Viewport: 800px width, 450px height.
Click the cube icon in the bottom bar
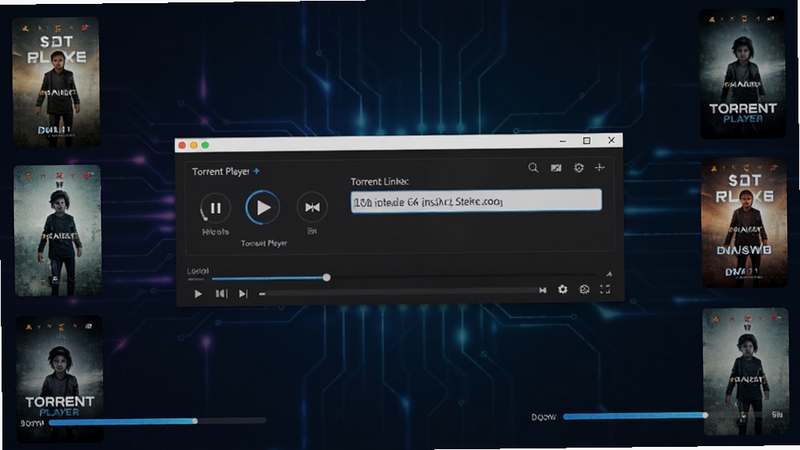pyautogui.click(x=584, y=289)
